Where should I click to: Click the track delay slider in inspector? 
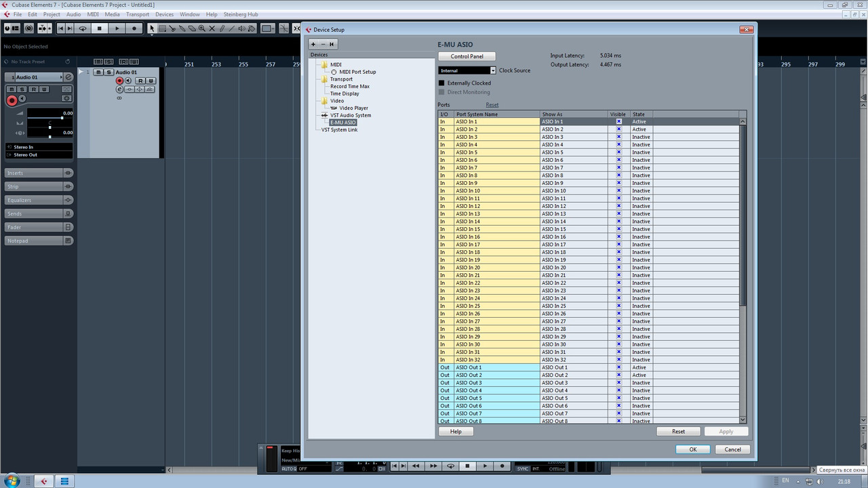(x=50, y=137)
